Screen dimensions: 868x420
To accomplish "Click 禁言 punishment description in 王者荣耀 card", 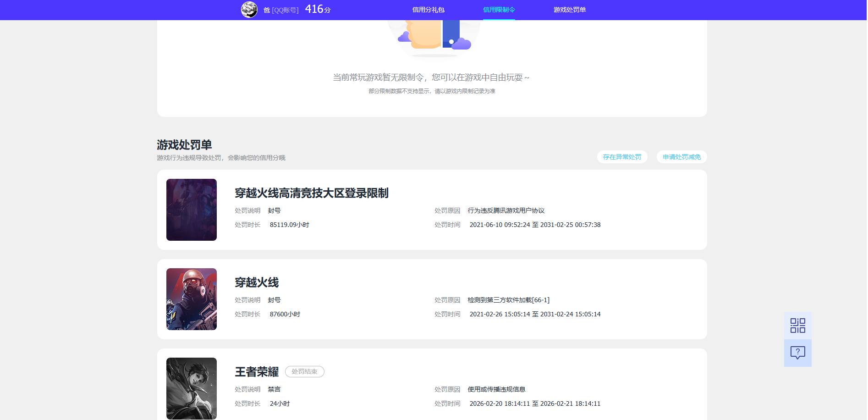I will click(274, 389).
